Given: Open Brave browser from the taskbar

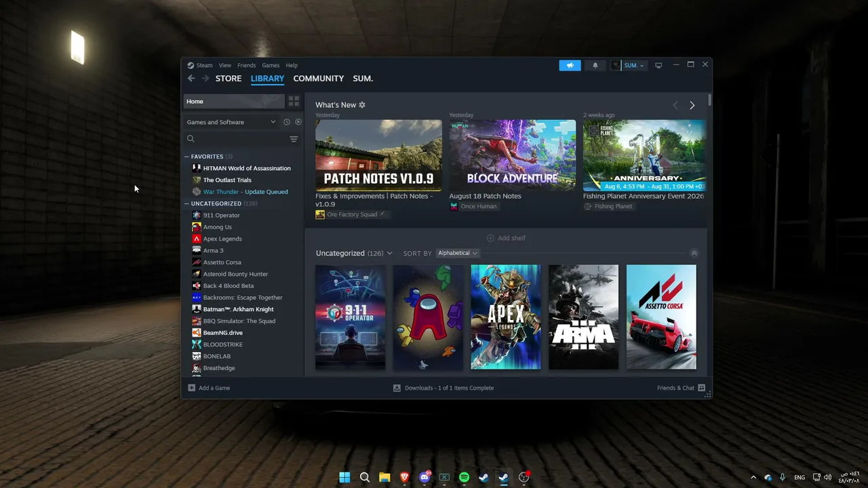Looking at the screenshot, I should (405, 477).
